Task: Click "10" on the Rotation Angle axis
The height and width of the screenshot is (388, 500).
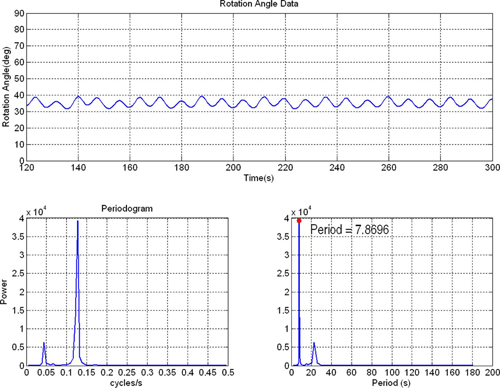Action: coord(19,144)
